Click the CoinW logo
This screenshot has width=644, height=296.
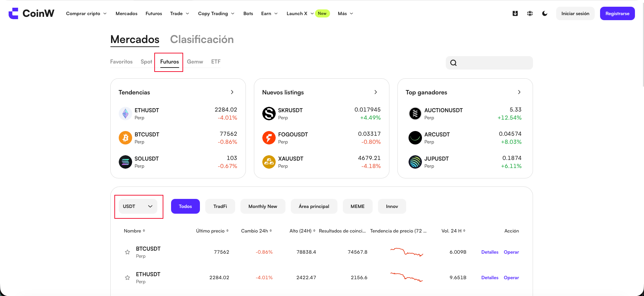pyautogui.click(x=31, y=13)
